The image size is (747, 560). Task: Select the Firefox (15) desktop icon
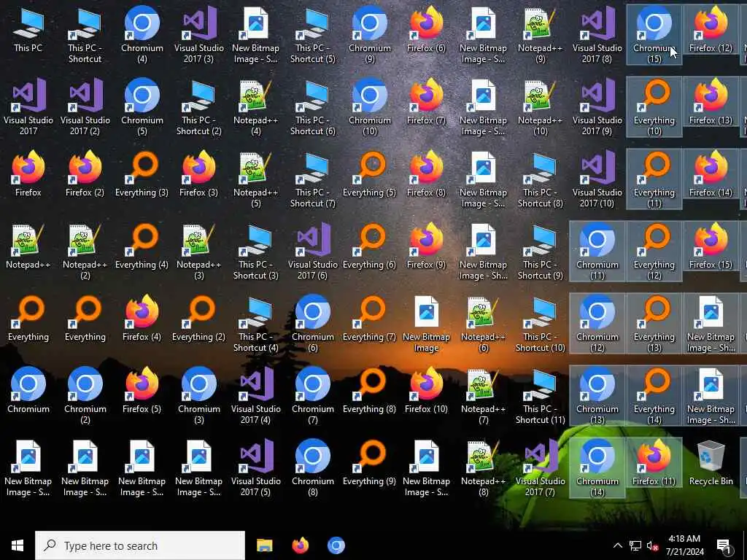tap(711, 246)
